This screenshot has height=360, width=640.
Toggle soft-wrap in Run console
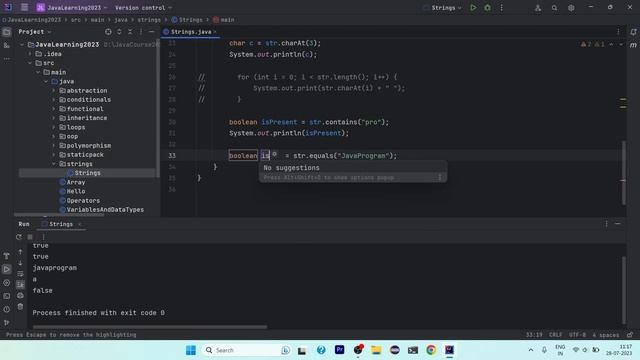pyautogui.click(x=20, y=274)
